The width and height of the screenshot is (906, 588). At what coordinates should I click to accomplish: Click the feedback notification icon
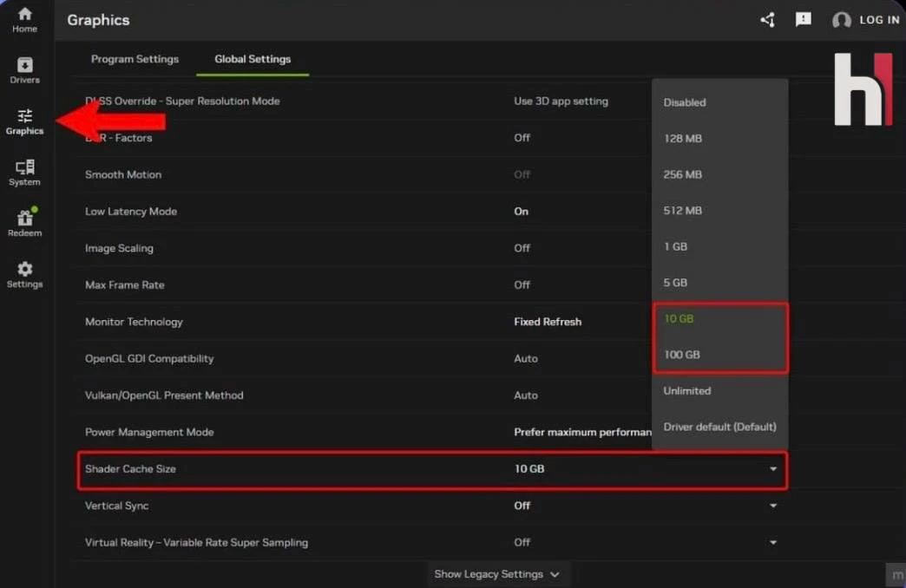pos(804,19)
